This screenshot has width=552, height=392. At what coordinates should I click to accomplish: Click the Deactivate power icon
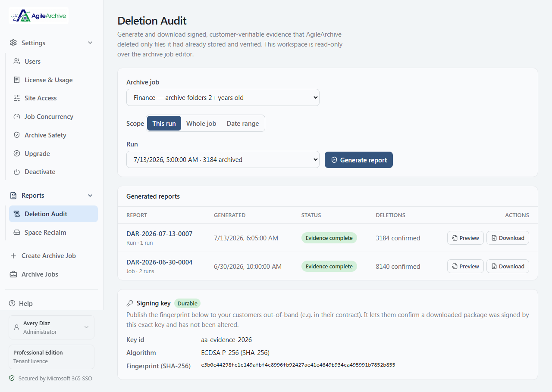tap(17, 172)
